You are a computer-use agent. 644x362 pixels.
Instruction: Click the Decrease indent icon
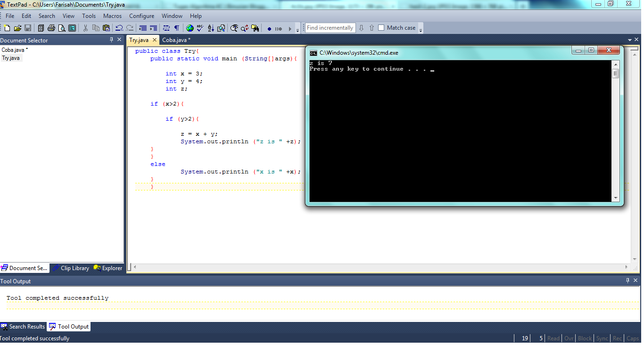(x=143, y=28)
